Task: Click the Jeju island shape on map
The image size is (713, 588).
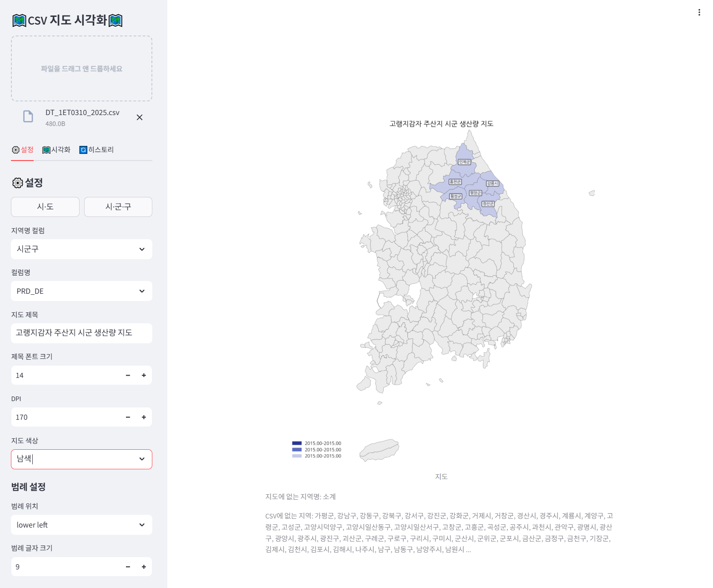Action: tap(379, 450)
